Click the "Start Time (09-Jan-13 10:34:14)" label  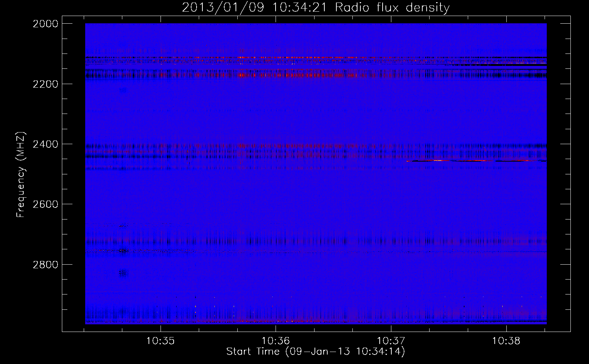pyautogui.click(x=316, y=352)
